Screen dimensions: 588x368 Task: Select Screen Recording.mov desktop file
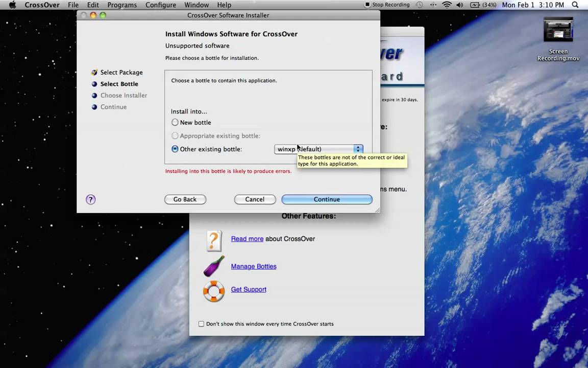558,39
